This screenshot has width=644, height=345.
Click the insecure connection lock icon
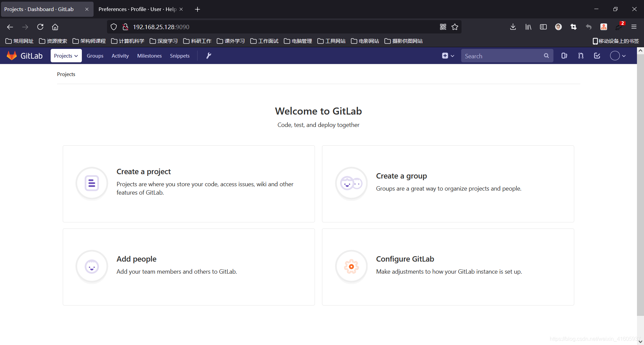coord(125,27)
